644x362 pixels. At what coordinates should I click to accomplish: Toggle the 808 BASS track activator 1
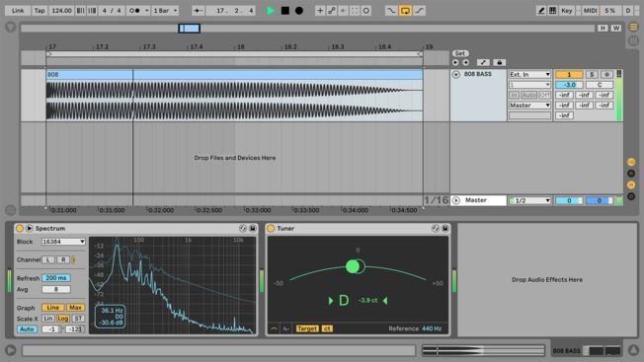569,75
